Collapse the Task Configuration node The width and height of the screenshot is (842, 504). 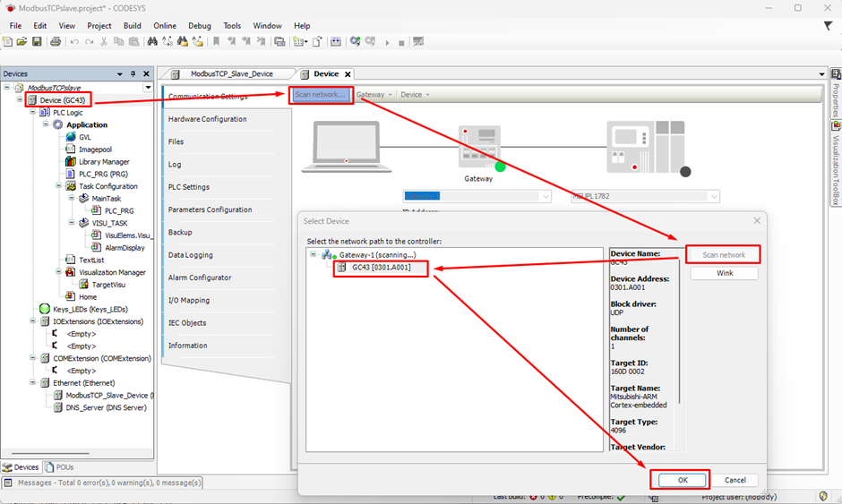click(x=58, y=185)
